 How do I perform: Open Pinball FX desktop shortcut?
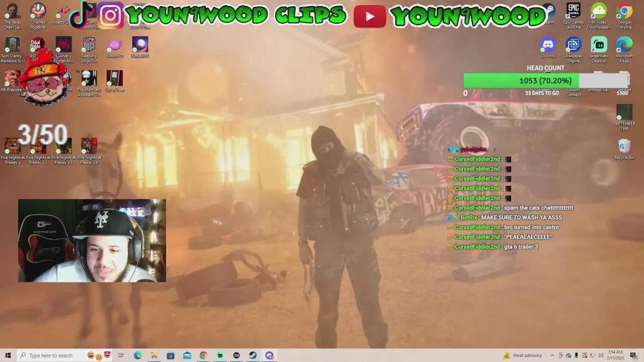coord(140,47)
